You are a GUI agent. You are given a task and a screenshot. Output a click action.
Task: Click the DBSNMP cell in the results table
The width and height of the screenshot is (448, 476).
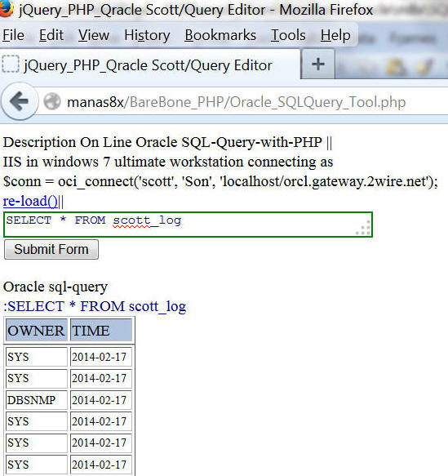point(36,400)
